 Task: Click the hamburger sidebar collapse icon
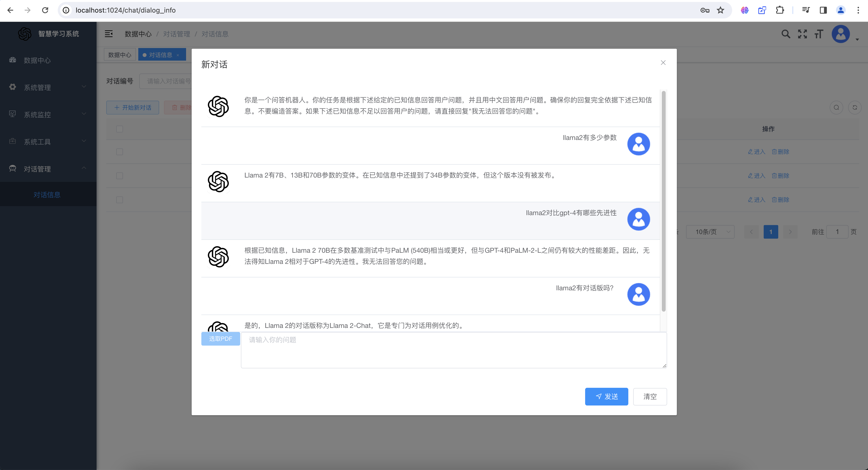tap(108, 34)
